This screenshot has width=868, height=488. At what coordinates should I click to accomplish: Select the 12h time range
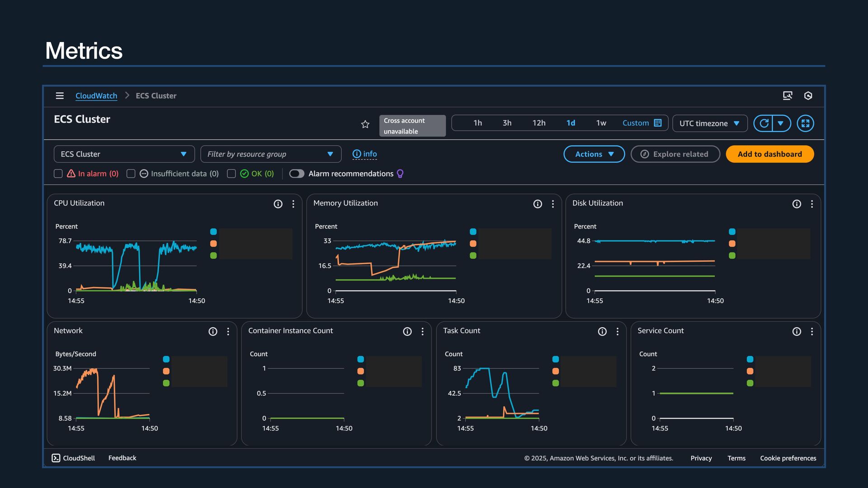tap(539, 123)
